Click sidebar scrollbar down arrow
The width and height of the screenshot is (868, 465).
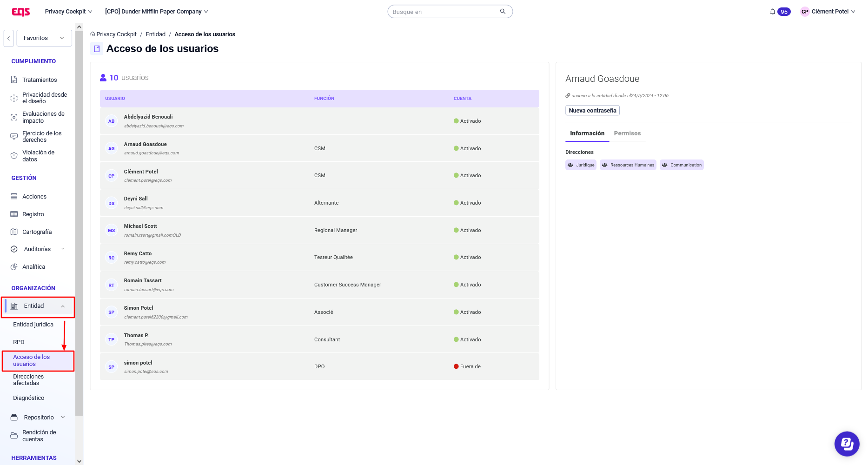[79, 461]
